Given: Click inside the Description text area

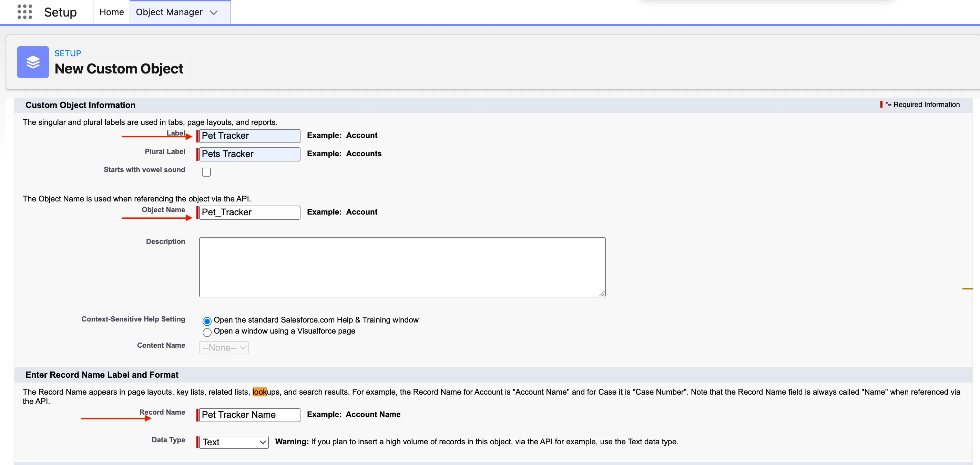Looking at the screenshot, I should (x=402, y=267).
